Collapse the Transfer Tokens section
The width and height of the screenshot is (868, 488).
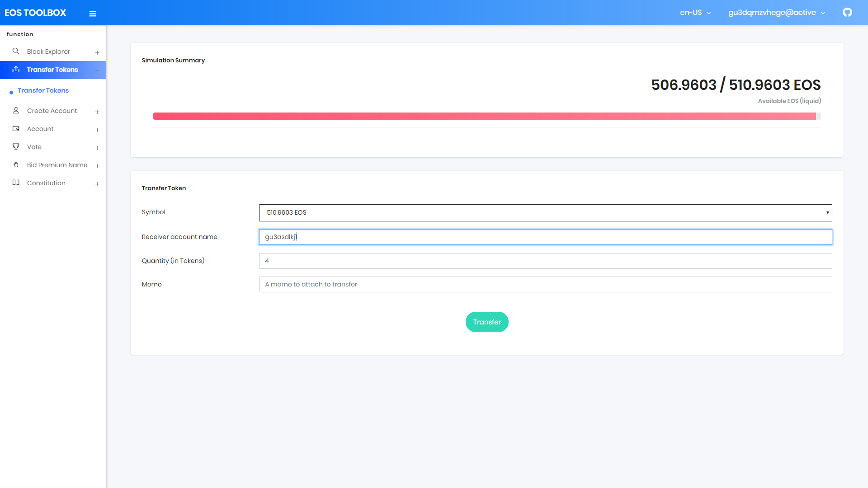(97, 70)
